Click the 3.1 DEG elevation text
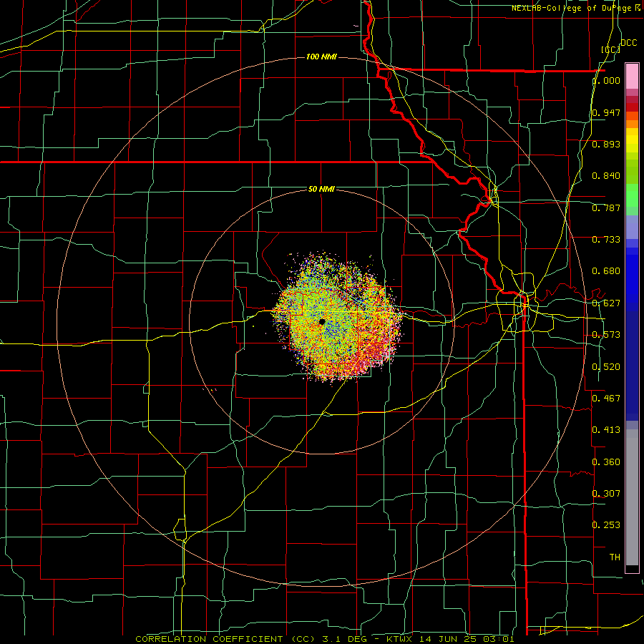The width and height of the screenshot is (644, 644). (343, 639)
